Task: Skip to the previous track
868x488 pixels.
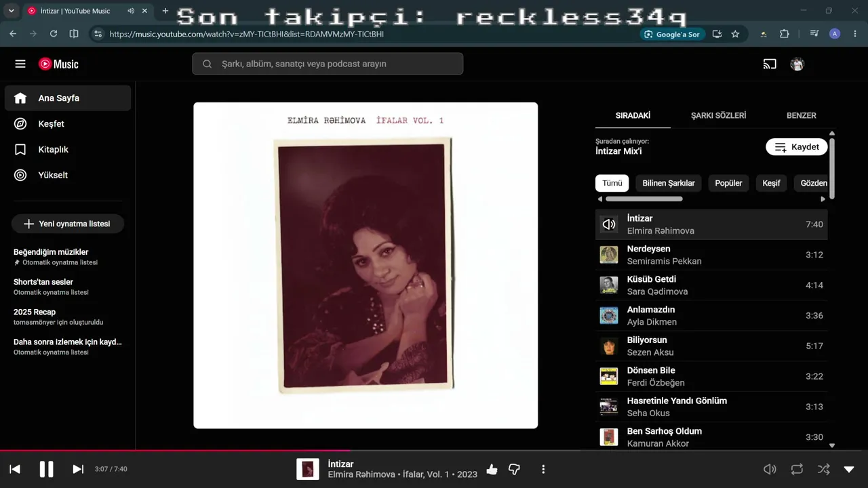Action: point(15,469)
